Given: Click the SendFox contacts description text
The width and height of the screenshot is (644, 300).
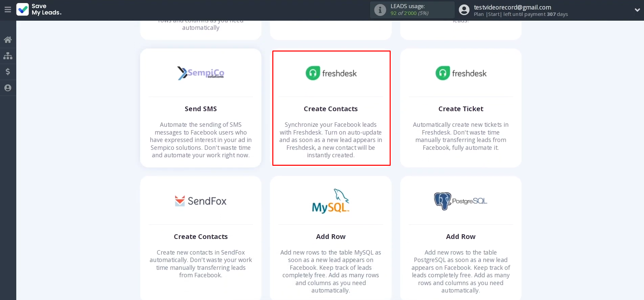Looking at the screenshot, I should tap(201, 264).
